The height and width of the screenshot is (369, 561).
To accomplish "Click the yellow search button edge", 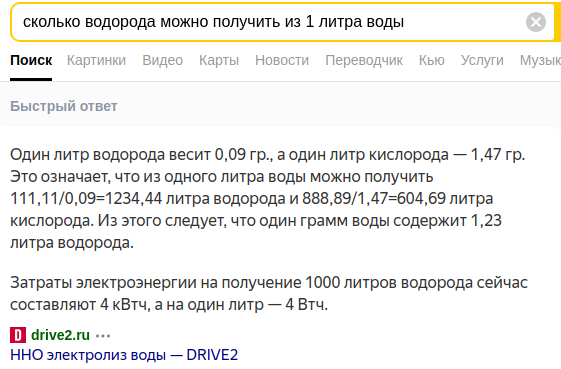I will click(x=557, y=22).
